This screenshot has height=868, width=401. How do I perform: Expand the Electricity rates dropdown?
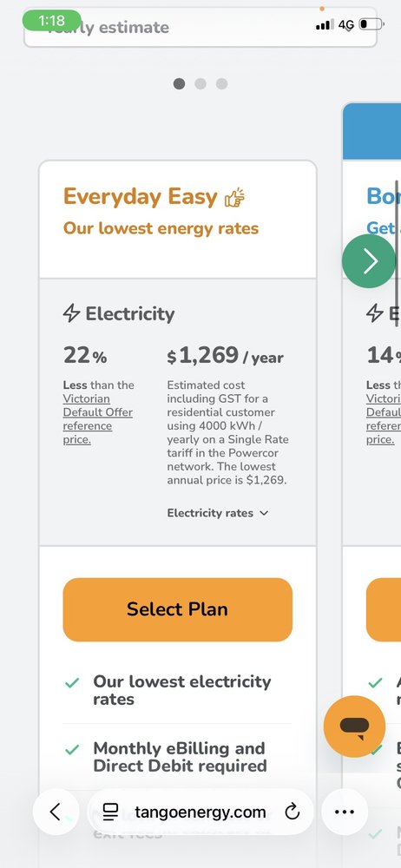[218, 513]
